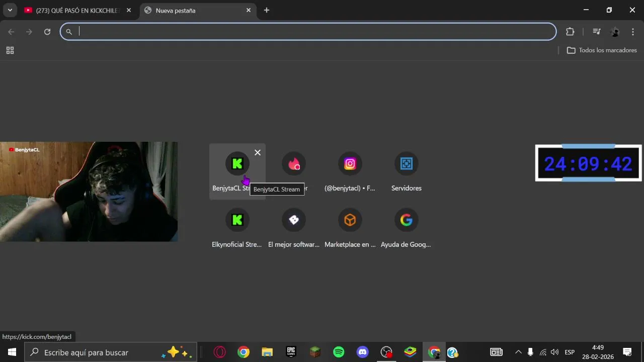Open the Servidores shortcut
The height and width of the screenshot is (362, 644).
[407, 171]
